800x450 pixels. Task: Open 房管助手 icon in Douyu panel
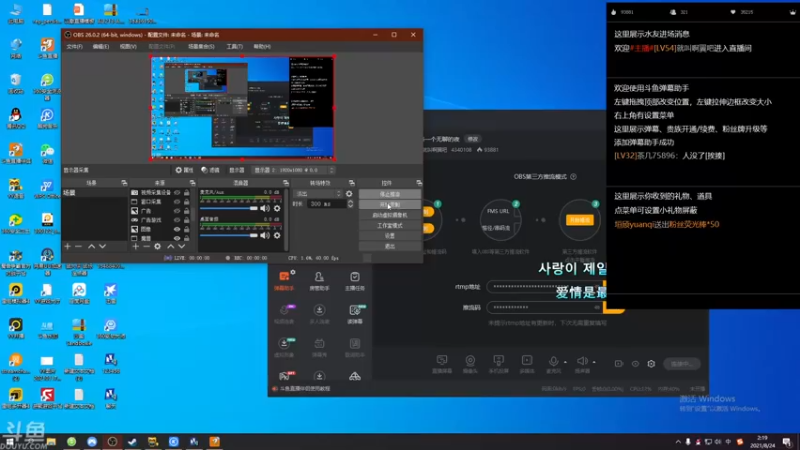[x=319, y=281]
